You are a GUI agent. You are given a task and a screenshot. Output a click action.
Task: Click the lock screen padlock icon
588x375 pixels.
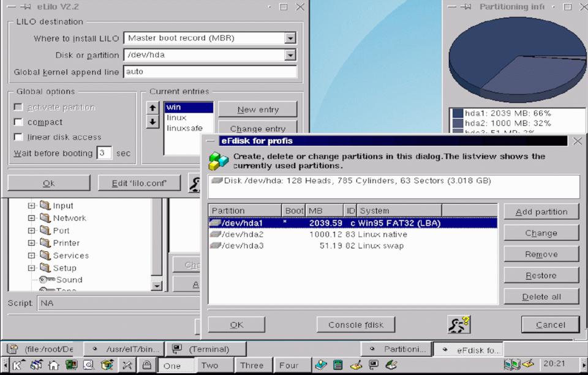pyautogui.click(x=146, y=365)
